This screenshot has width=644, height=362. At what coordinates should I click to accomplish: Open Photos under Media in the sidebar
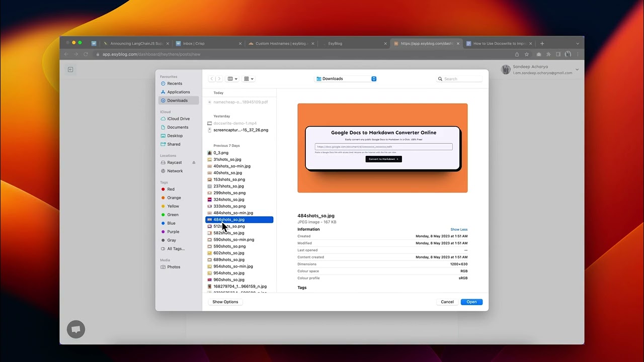click(174, 267)
